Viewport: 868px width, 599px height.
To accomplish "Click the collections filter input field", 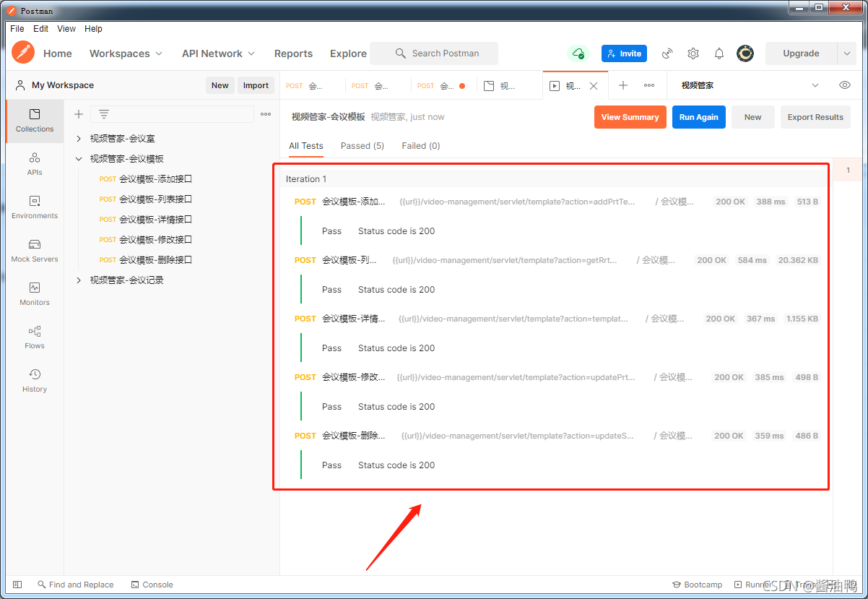I will point(172,114).
